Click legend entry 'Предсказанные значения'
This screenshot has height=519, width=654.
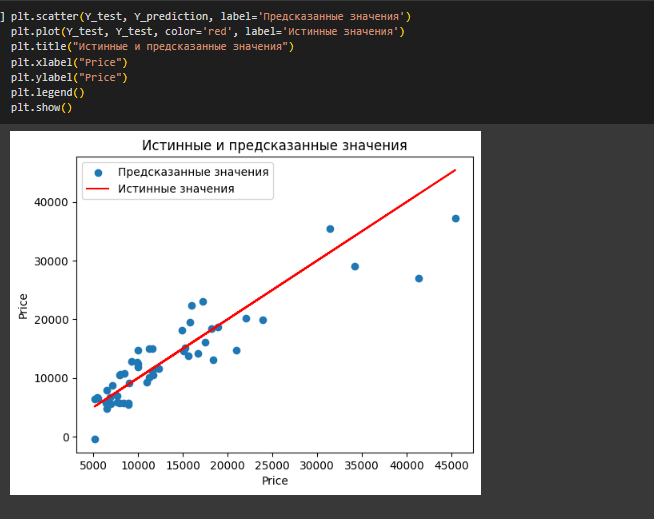193,172
